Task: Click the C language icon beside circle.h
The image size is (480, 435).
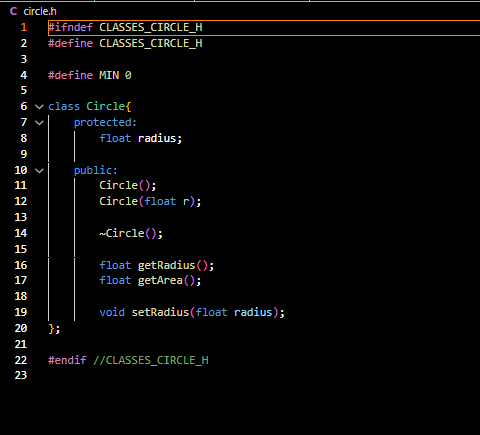Action: click(x=13, y=11)
